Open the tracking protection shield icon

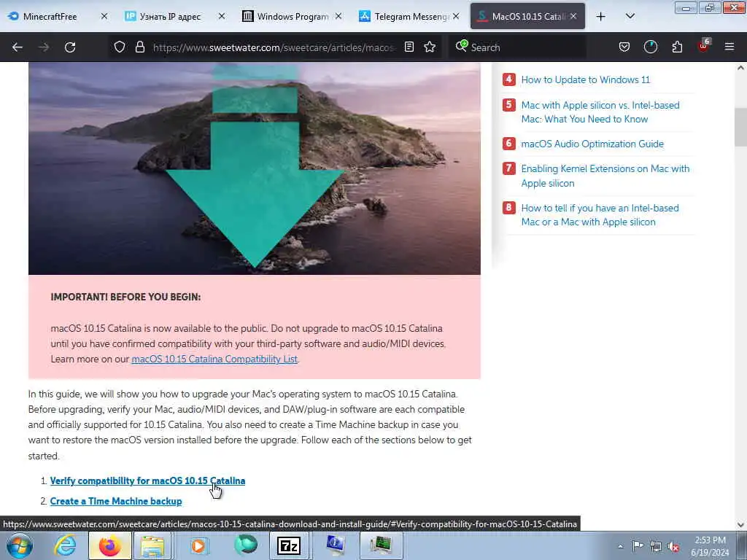120,47
